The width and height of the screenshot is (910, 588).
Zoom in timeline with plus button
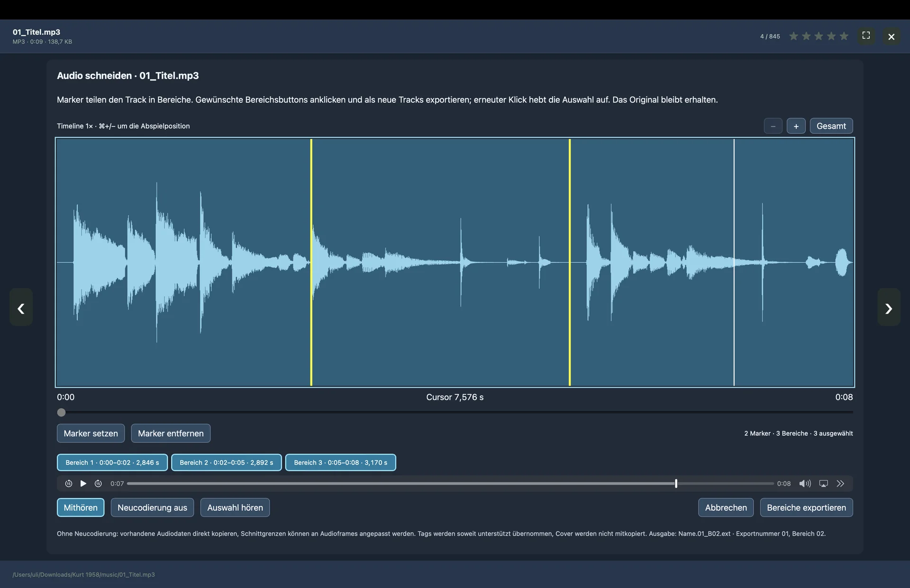[796, 126]
